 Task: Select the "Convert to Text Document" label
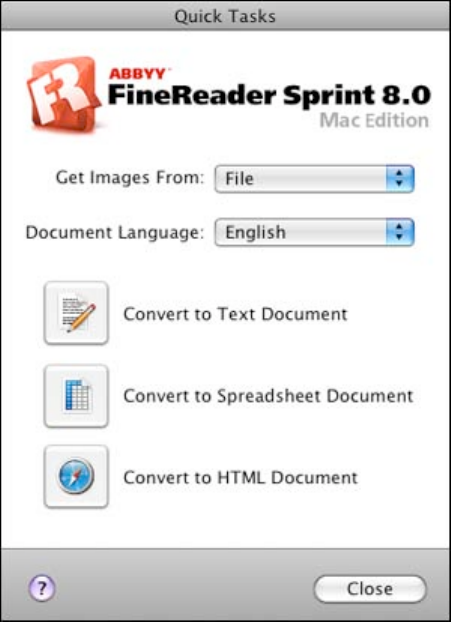click(x=235, y=314)
